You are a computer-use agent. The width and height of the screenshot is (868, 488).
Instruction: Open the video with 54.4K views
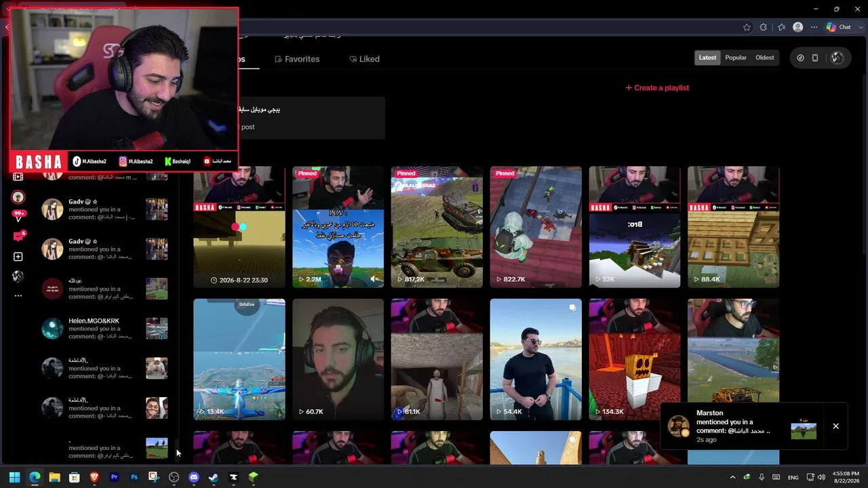(x=536, y=359)
